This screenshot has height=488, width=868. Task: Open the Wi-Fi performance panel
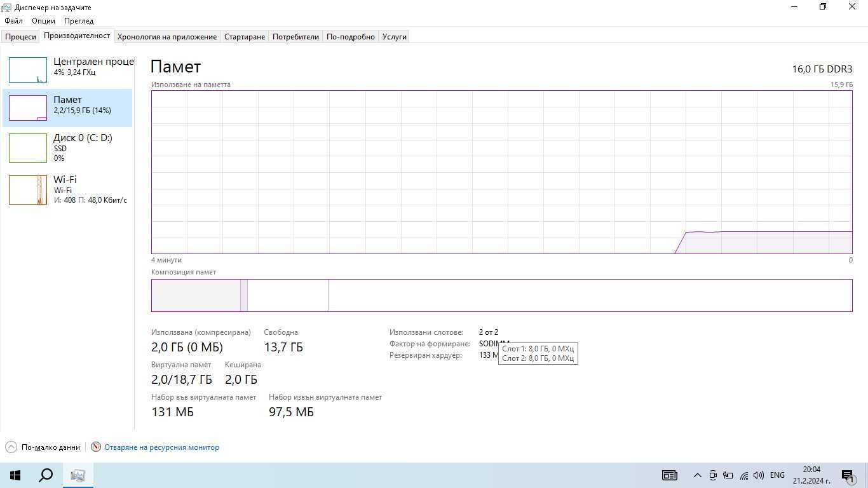pos(67,189)
